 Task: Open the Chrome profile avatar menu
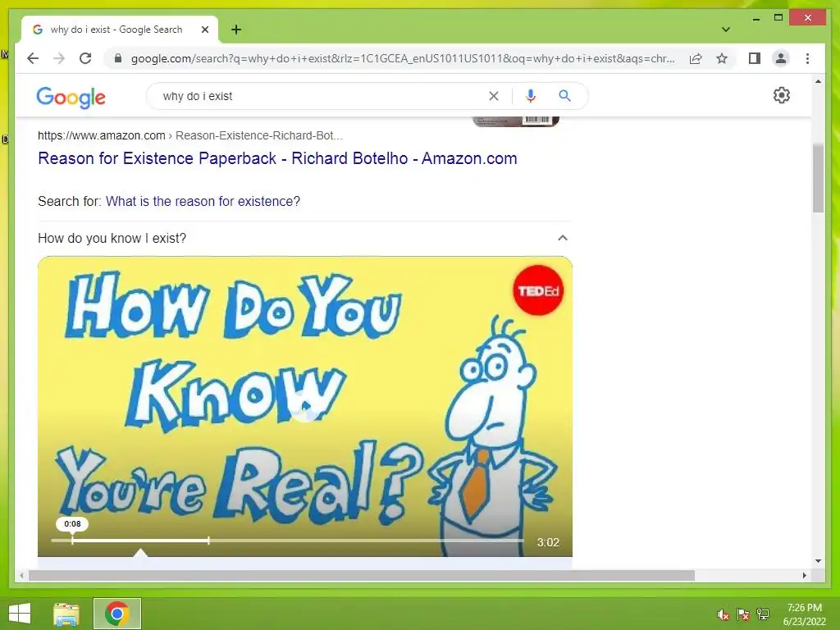tap(781, 58)
